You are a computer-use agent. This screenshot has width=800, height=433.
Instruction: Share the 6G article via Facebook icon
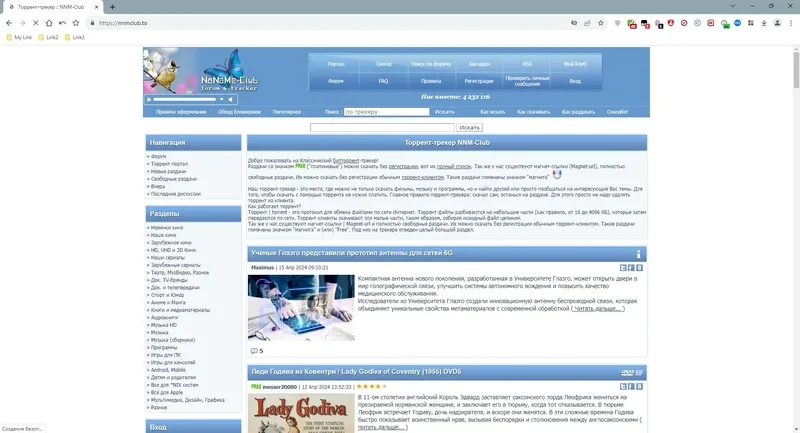pos(631,268)
